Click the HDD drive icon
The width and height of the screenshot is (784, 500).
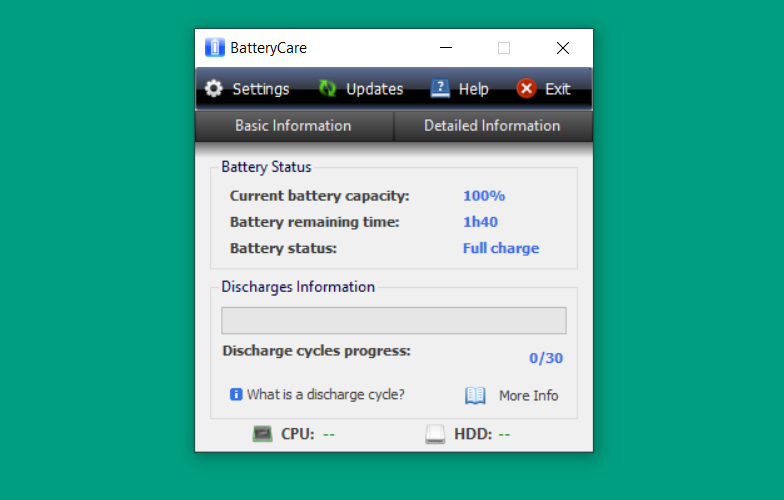point(435,434)
